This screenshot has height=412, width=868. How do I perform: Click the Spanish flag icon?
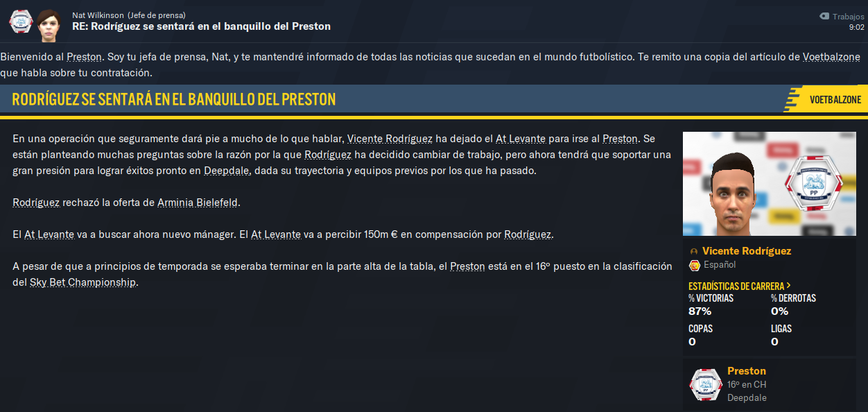point(694,265)
